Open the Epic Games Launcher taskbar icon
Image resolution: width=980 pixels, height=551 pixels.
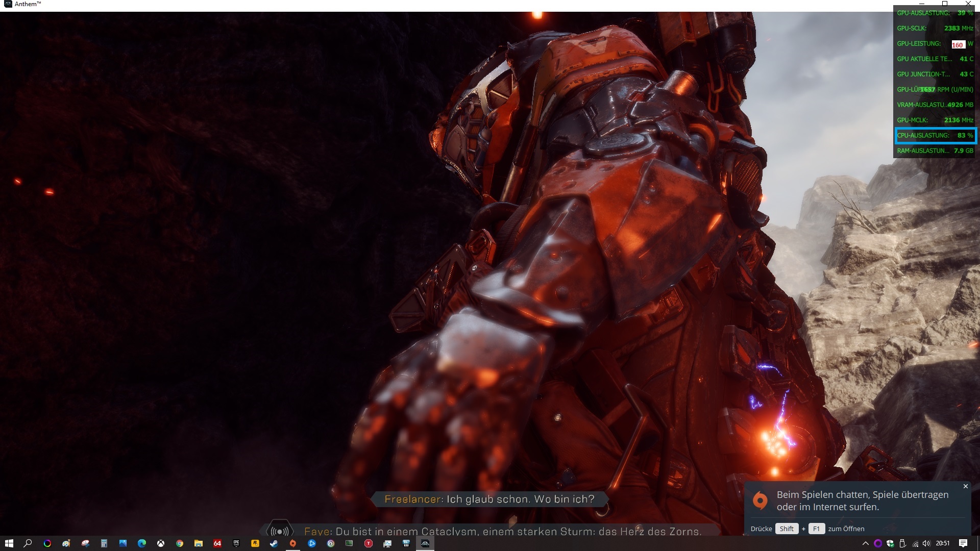[x=236, y=543]
